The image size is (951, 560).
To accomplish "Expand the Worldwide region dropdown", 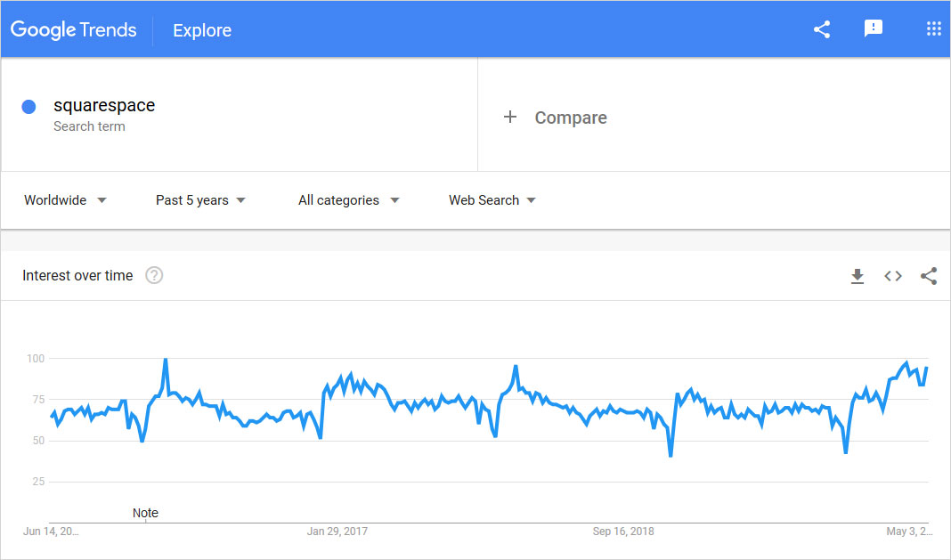I will tap(65, 200).
